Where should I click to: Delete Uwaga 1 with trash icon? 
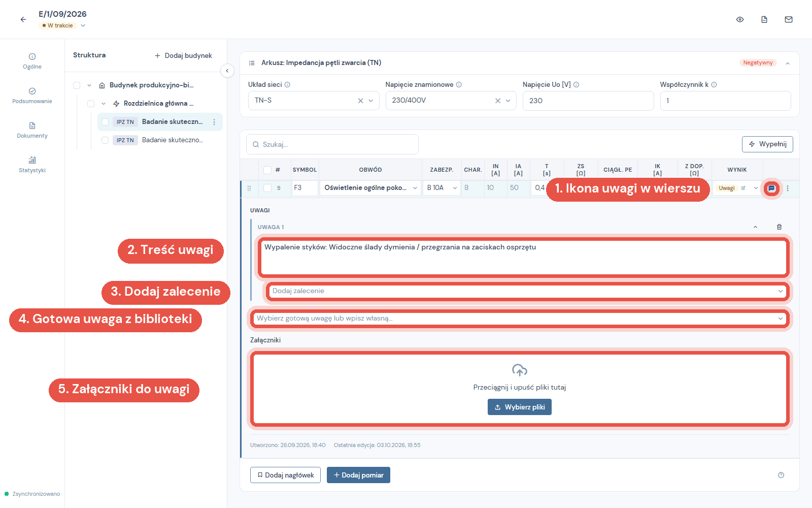[780, 227]
